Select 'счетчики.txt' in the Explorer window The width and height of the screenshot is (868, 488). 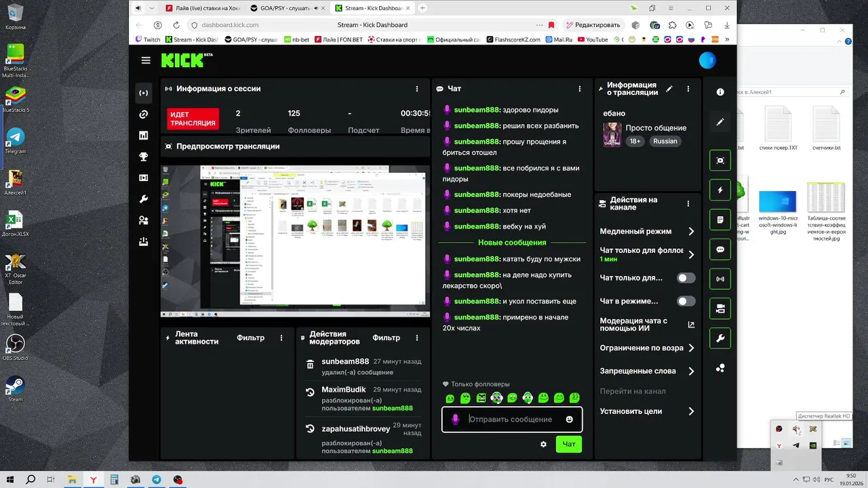[x=826, y=129]
